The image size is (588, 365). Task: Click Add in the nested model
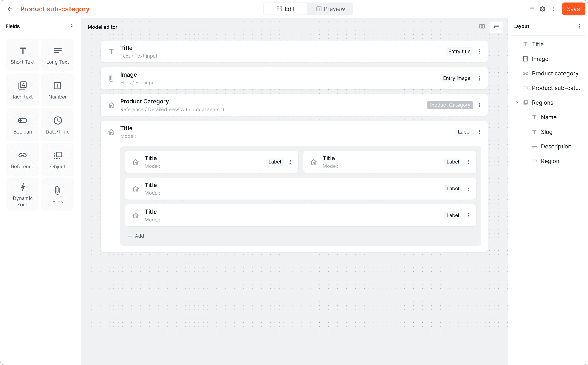click(x=136, y=236)
